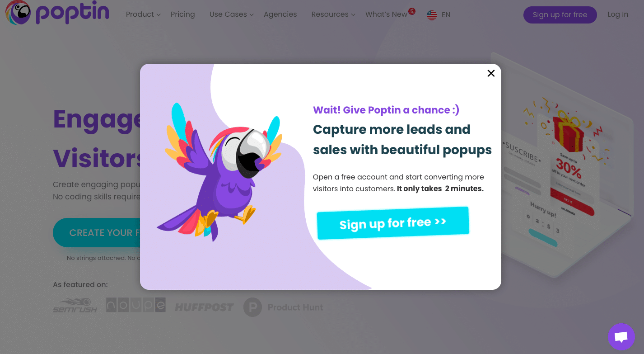
Task: Click the cyan Sign up for free >> button
Action: (x=393, y=223)
